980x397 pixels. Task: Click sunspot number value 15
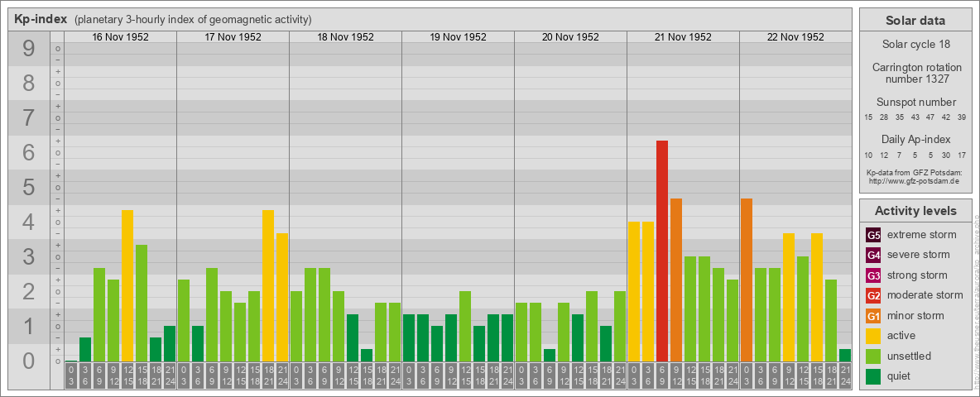click(869, 117)
